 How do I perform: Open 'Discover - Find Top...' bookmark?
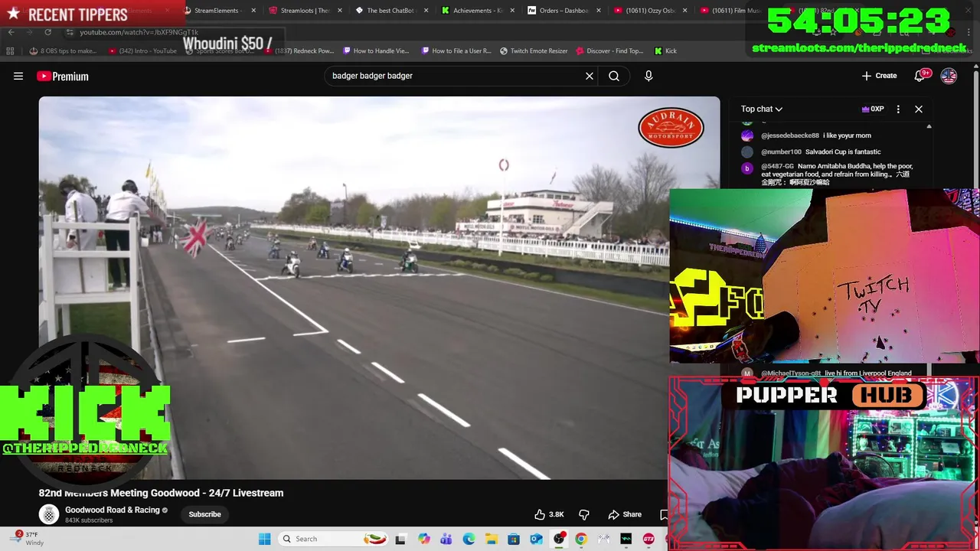[609, 51]
